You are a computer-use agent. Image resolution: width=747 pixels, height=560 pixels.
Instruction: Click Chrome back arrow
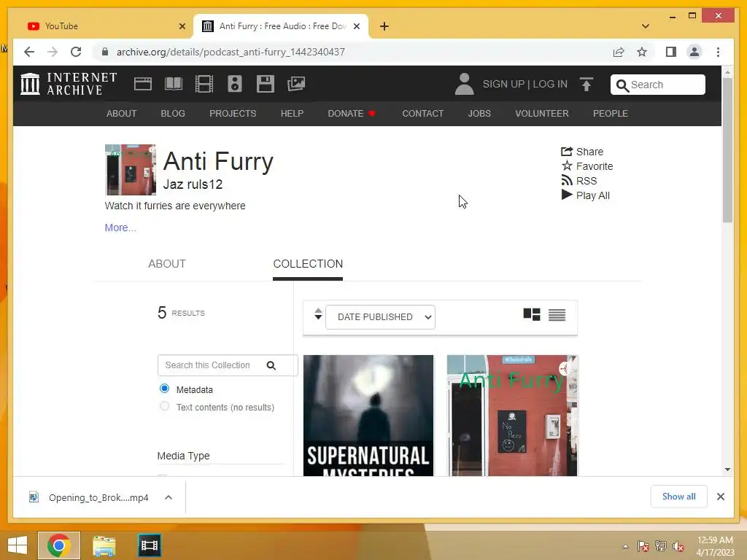29,52
